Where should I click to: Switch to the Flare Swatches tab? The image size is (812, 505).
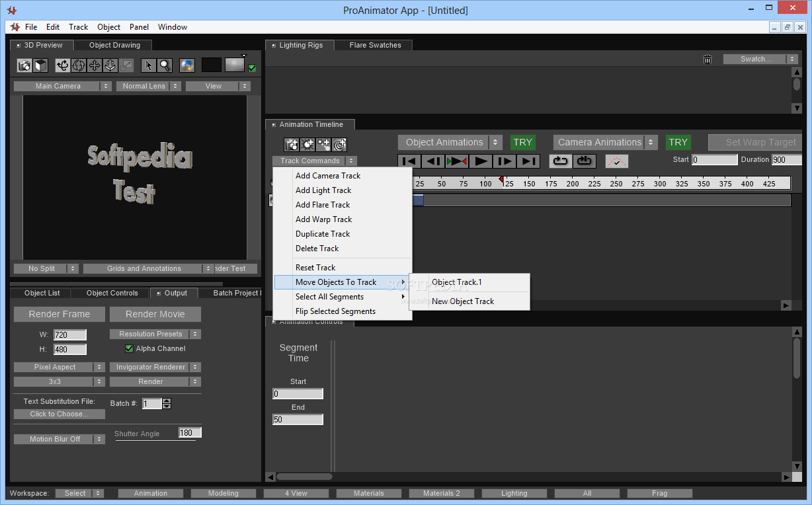[374, 45]
